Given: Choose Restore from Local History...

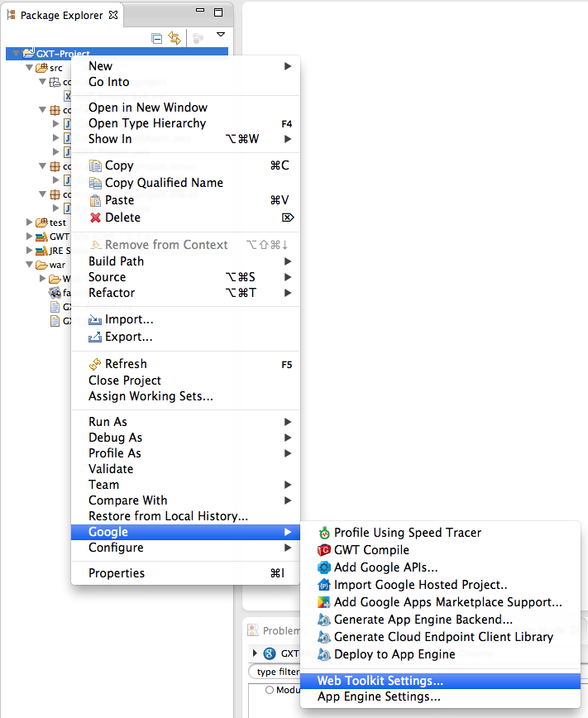Looking at the screenshot, I should [185, 516].
